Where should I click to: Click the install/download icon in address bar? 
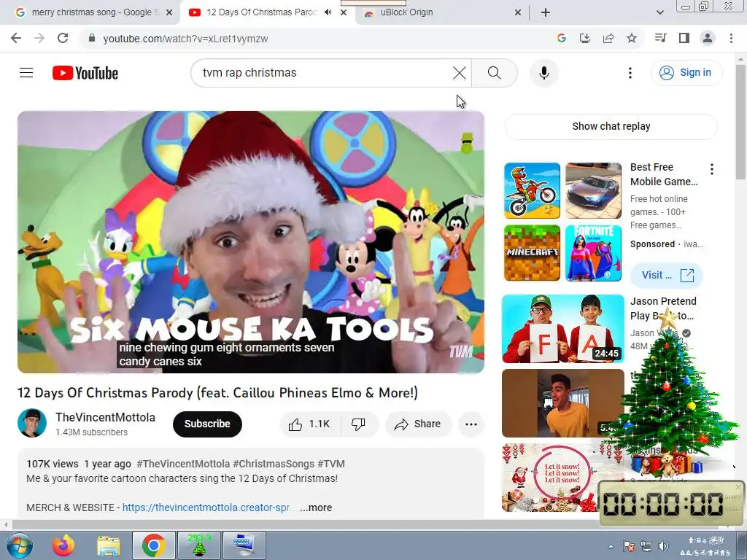tap(584, 38)
